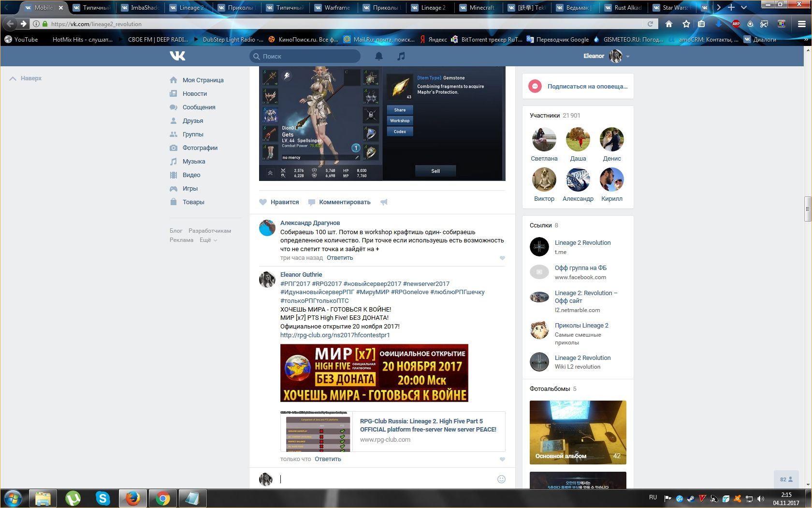Image resolution: width=812 pixels, height=508 pixels.
Task: Like Eleanor Guthrie's comment with the heart
Action: pyautogui.click(x=502, y=459)
